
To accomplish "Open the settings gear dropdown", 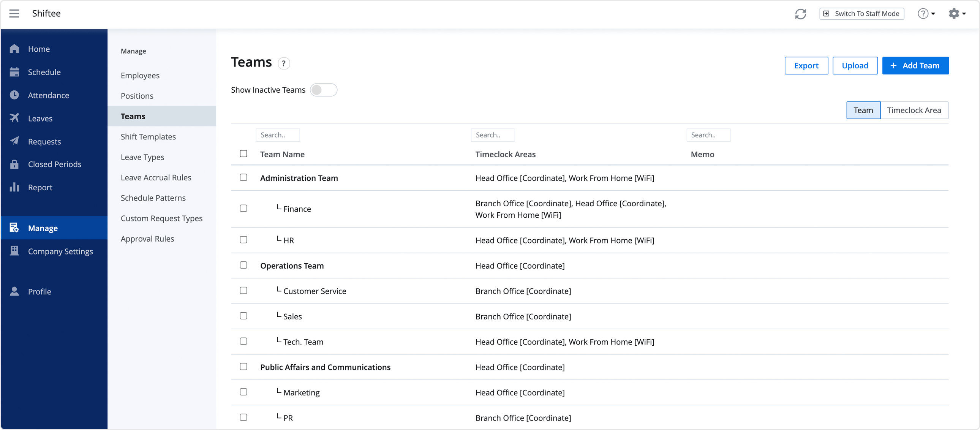I will pos(957,14).
